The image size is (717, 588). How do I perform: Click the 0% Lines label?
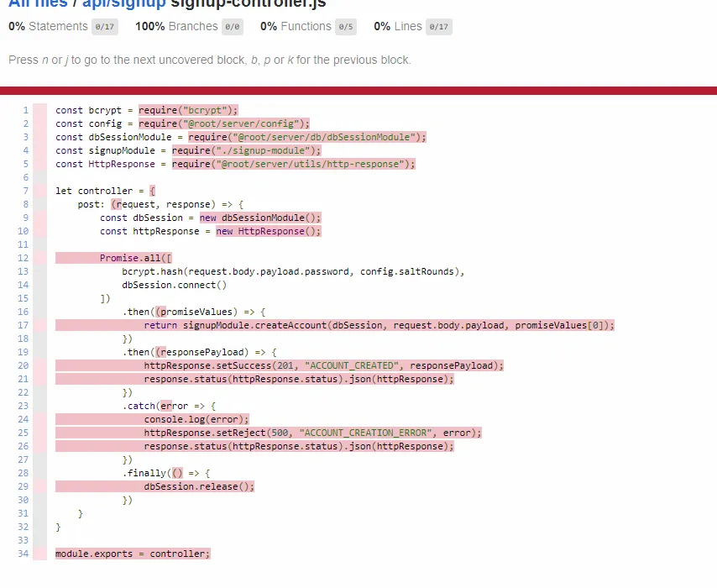coord(398,26)
